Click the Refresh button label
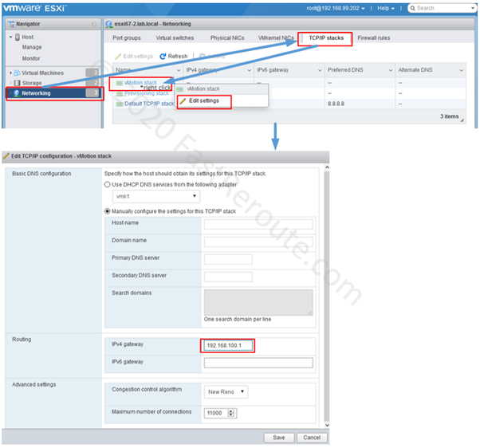Image resolution: width=480 pixels, height=448 pixels. [178, 57]
